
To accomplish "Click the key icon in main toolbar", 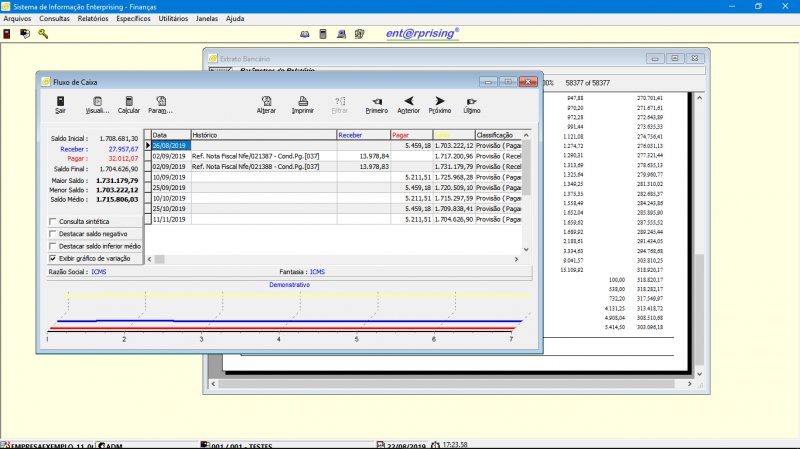I will [x=43, y=33].
